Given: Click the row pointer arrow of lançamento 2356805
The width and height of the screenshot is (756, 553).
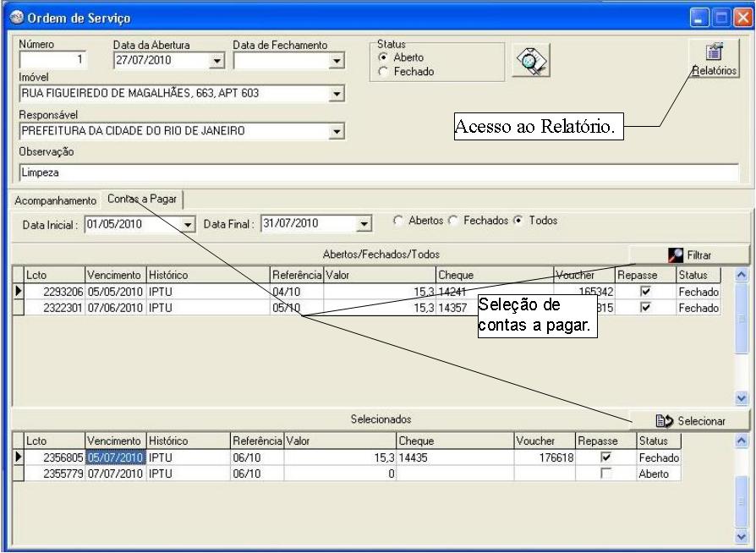Looking at the screenshot, I should pos(18,457).
